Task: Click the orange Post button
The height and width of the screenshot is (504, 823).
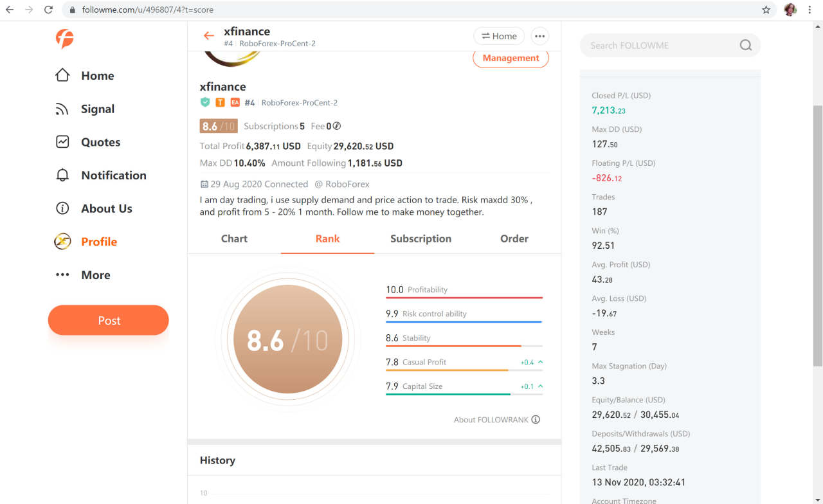Action: [x=109, y=320]
